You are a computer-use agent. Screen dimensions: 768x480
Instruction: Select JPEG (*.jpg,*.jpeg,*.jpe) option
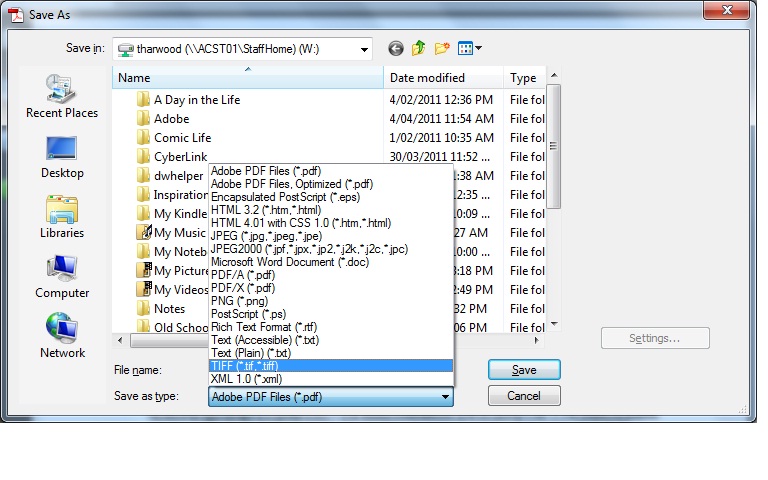330,236
